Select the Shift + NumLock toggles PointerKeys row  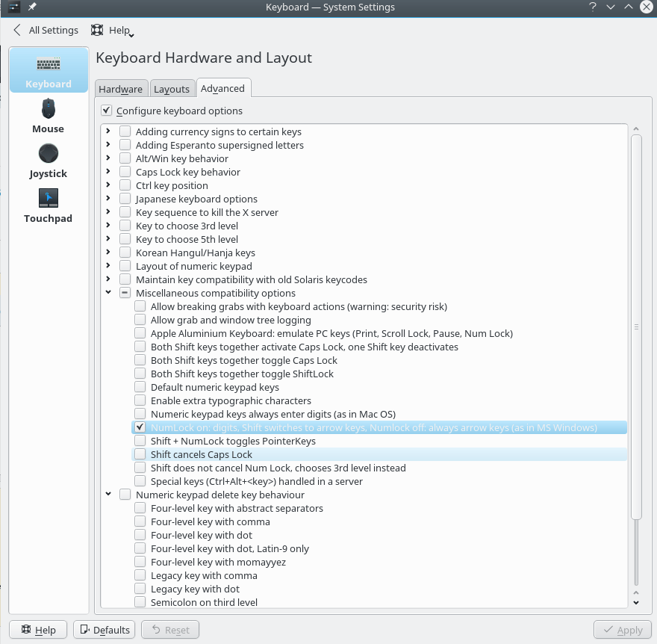pos(224,441)
